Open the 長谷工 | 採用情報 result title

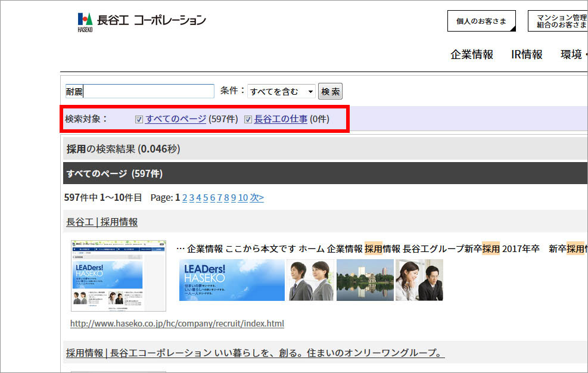pos(102,222)
